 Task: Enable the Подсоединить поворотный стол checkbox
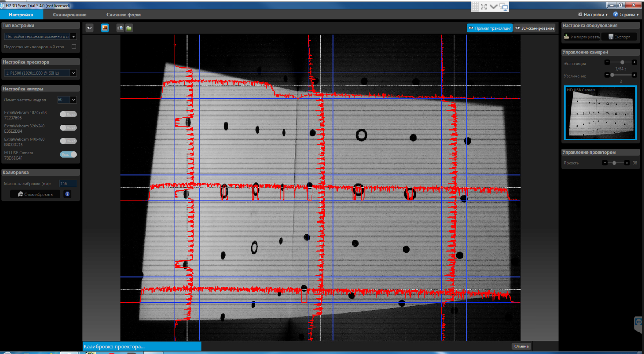point(74,47)
